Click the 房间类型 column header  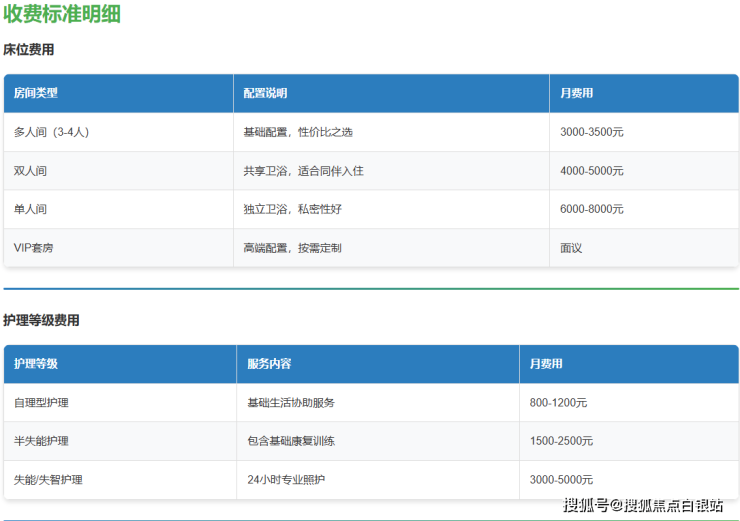(36, 93)
